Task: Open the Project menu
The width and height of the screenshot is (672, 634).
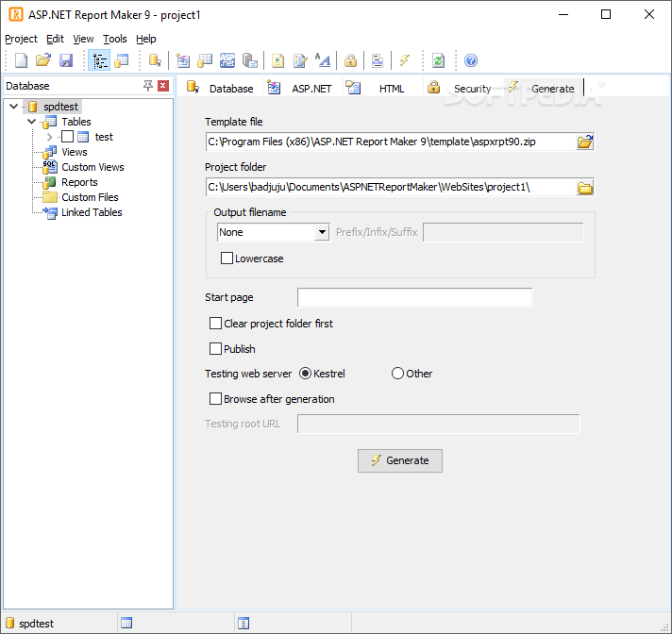Action: tap(21, 39)
